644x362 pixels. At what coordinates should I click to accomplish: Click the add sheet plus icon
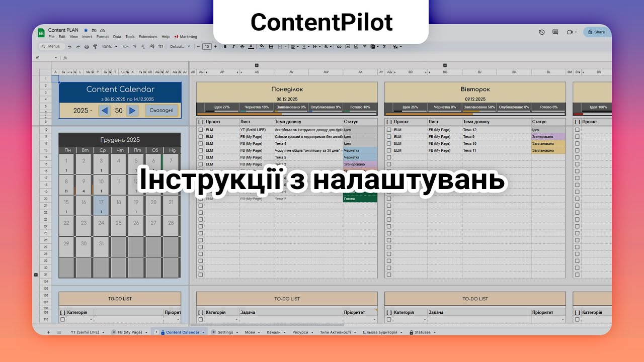pyautogui.click(x=49, y=332)
